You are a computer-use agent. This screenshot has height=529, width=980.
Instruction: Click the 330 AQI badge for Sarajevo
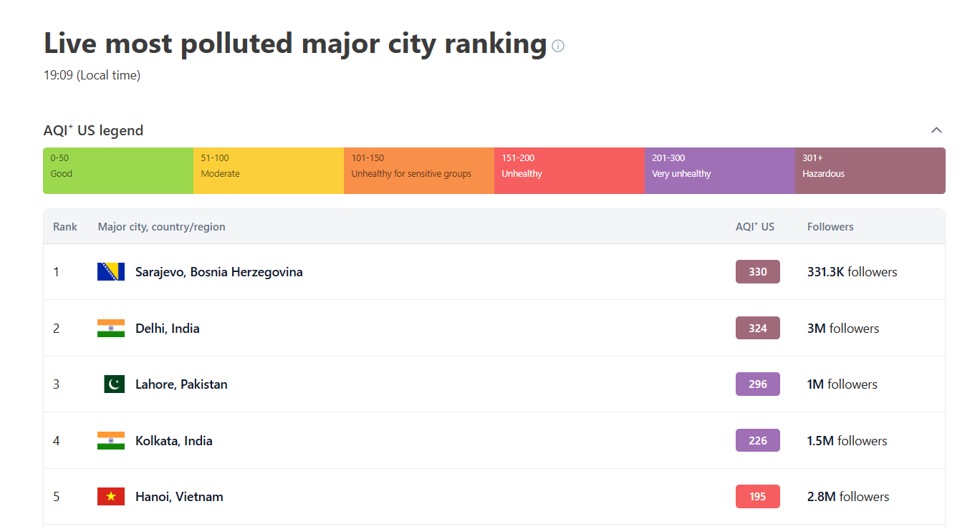pyautogui.click(x=757, y=272)
